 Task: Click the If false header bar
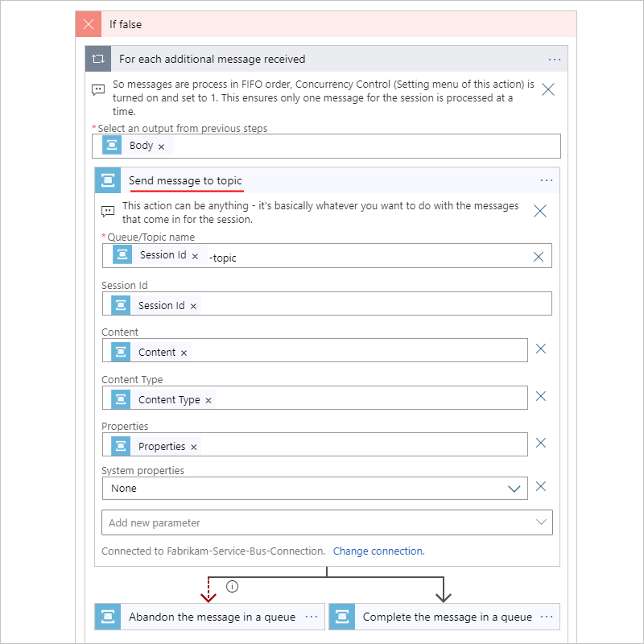click(x=326, y=24)
